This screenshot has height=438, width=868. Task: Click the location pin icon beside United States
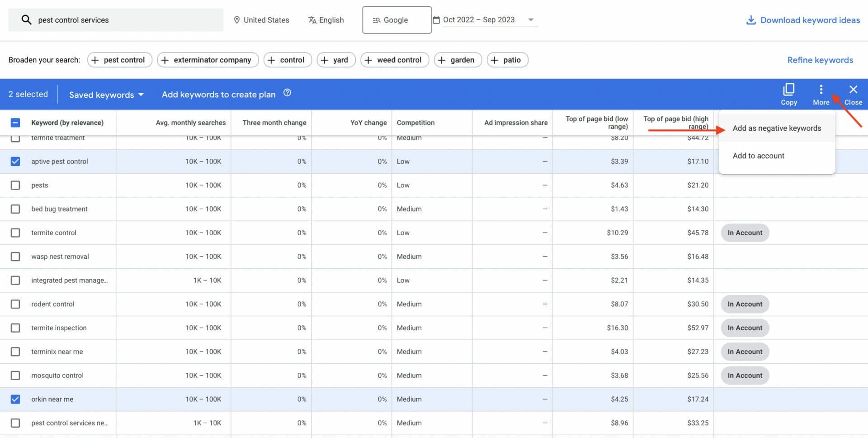click(237, 19)
